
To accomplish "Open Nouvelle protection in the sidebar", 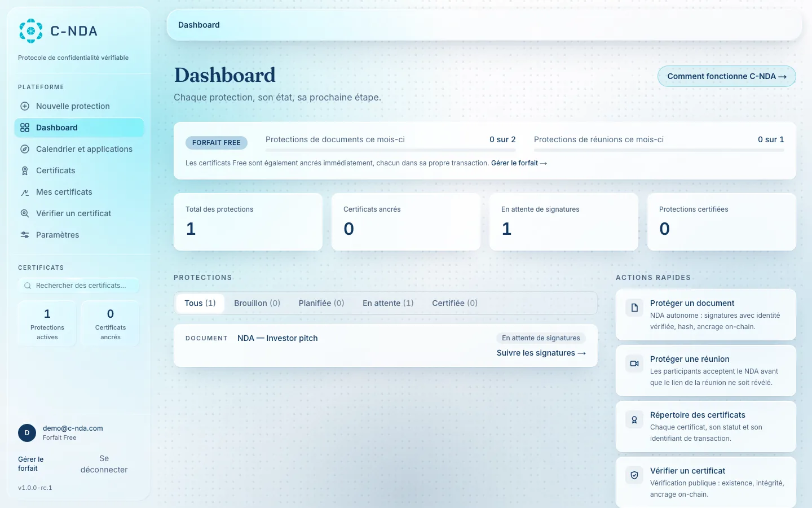I will 79,106.
